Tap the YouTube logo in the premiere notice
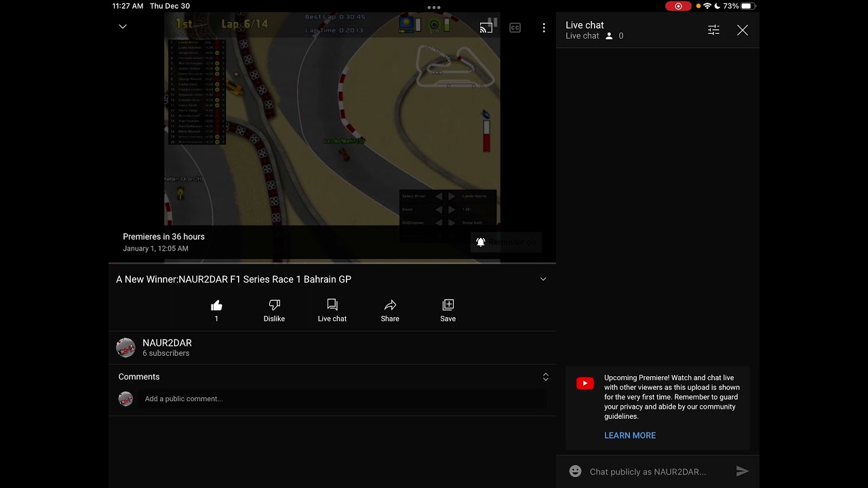The width and height of the screenshot is (868, 488). click(585, 384)
